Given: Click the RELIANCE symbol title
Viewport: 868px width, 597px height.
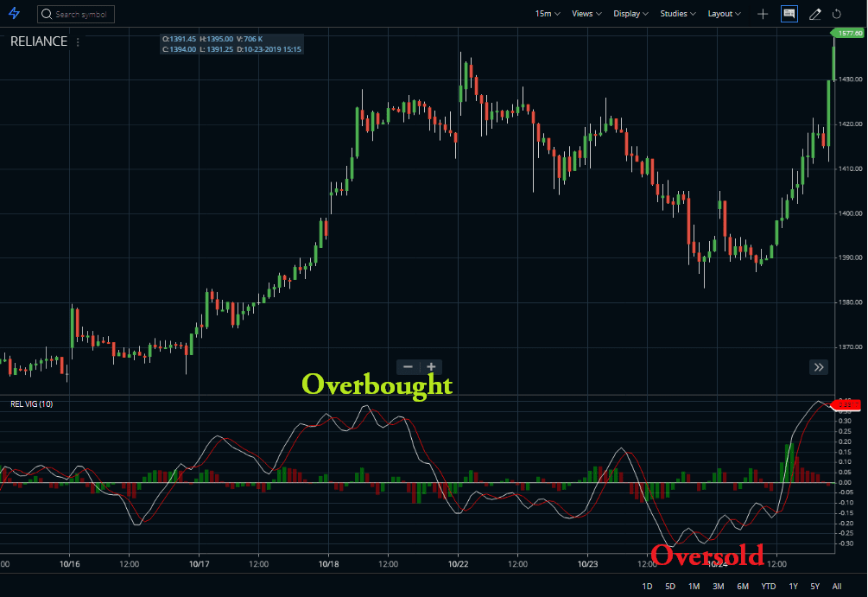Looking at the screenshot, I should (39, 41).
